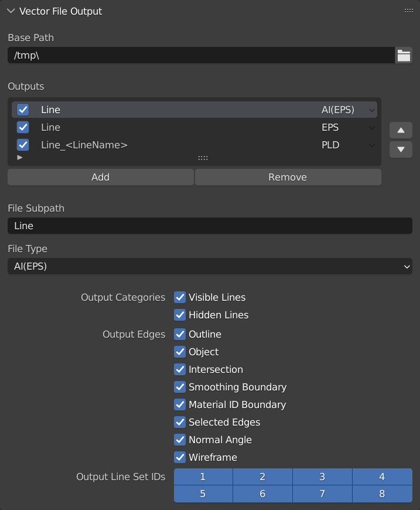
Task: Move the selected output up the list
Action: click(x=401, y=130)
